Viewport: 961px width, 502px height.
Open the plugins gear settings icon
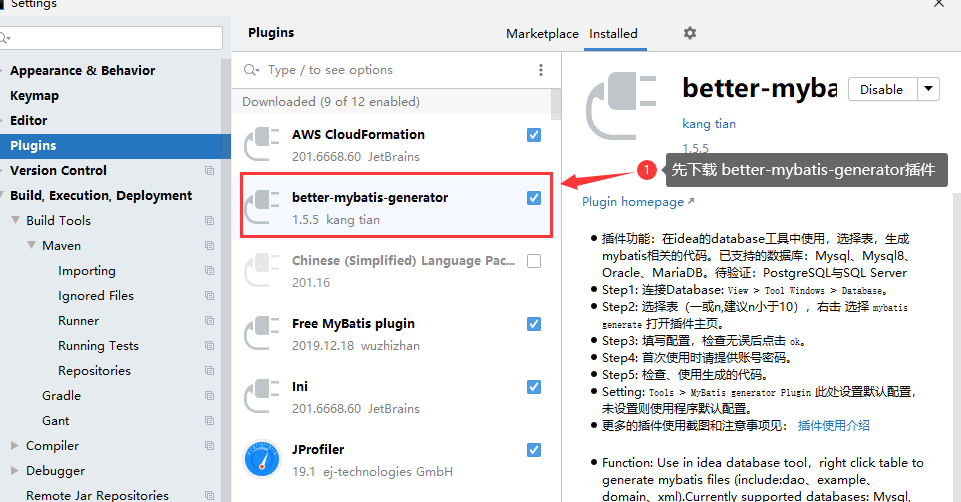point(689,33)
